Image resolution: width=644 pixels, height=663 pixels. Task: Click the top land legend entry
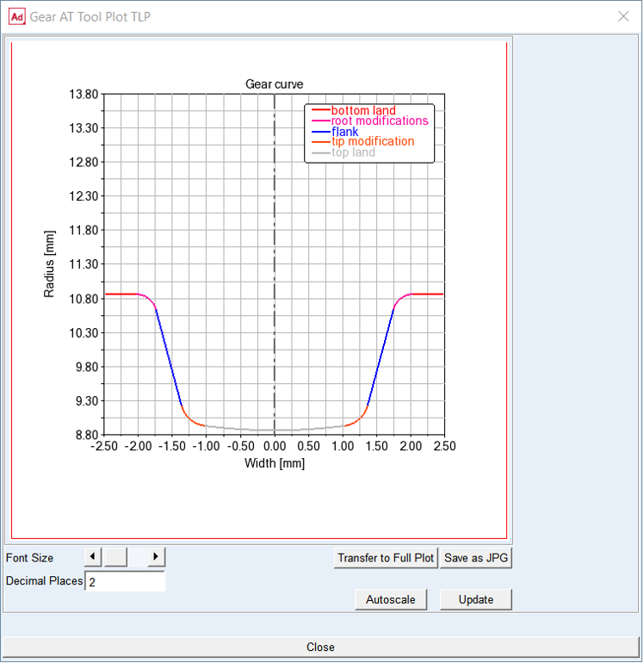point(344,152)
